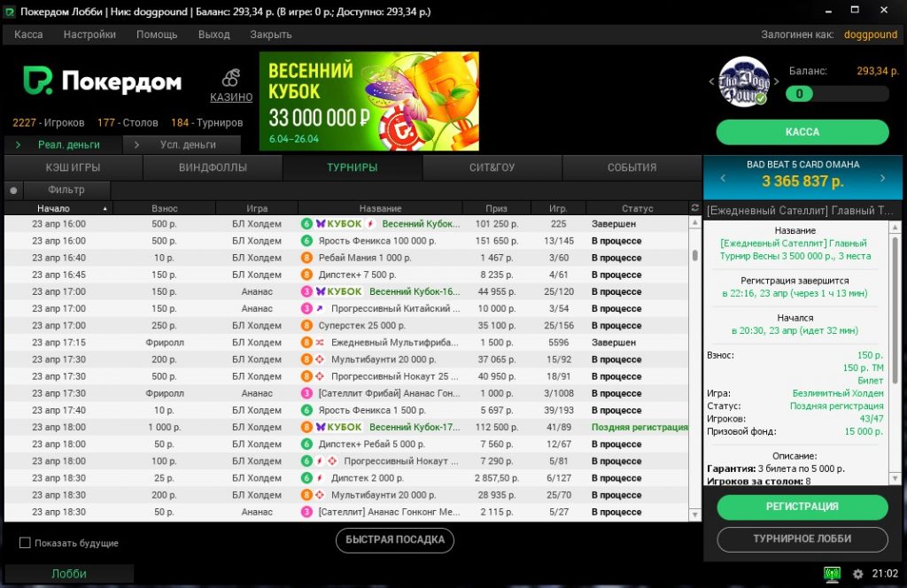Switch to ВИНДФОЛЛЫ tab

pyautogui.click(x=213, y=167)
